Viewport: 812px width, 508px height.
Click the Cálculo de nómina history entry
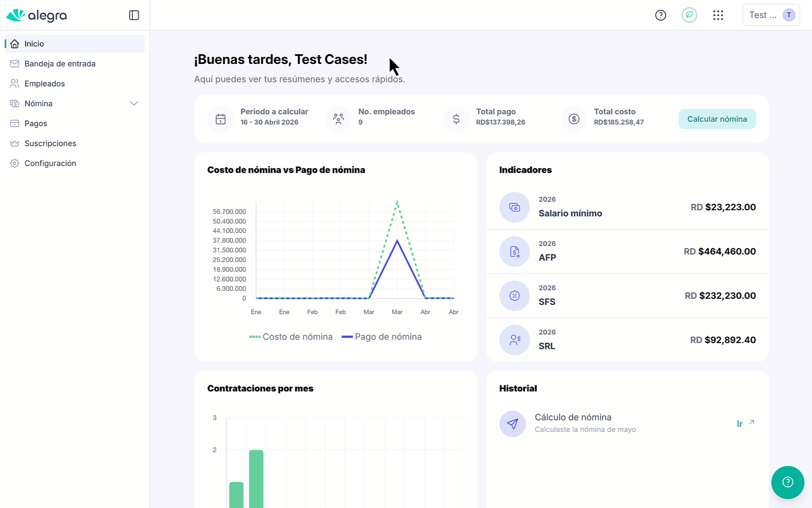pyautogui.click(x=628, y=424)
